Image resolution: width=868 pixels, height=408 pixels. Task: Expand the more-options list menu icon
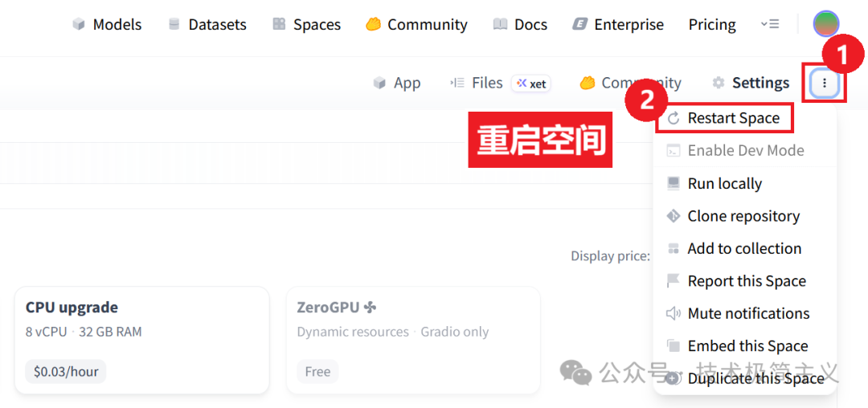[770, 24]
